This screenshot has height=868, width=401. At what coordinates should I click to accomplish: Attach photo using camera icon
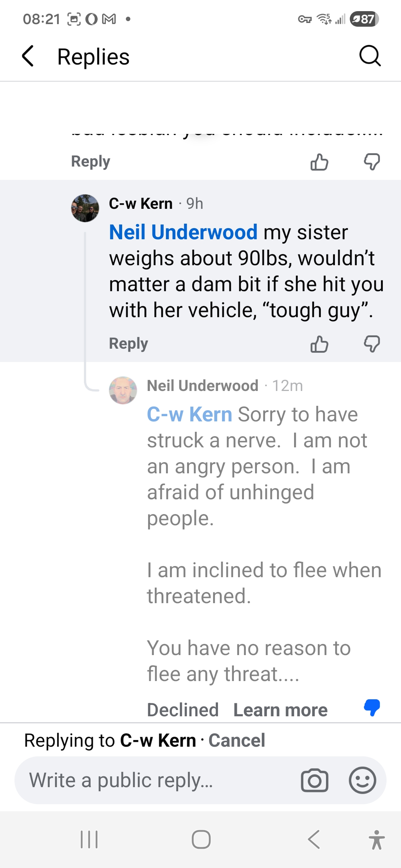click(x=314, y=780)
